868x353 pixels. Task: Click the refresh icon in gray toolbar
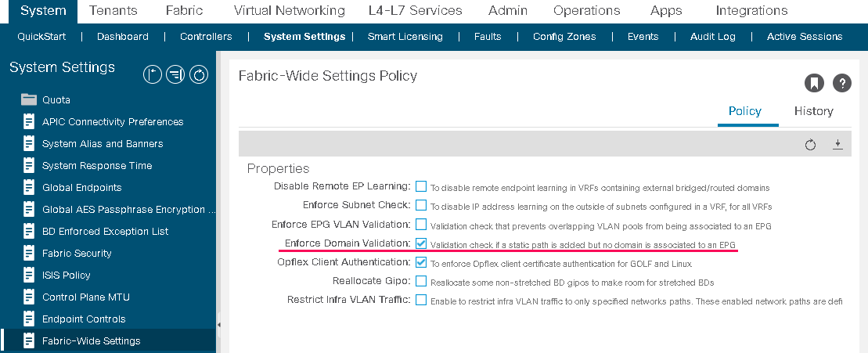point(810,145)
